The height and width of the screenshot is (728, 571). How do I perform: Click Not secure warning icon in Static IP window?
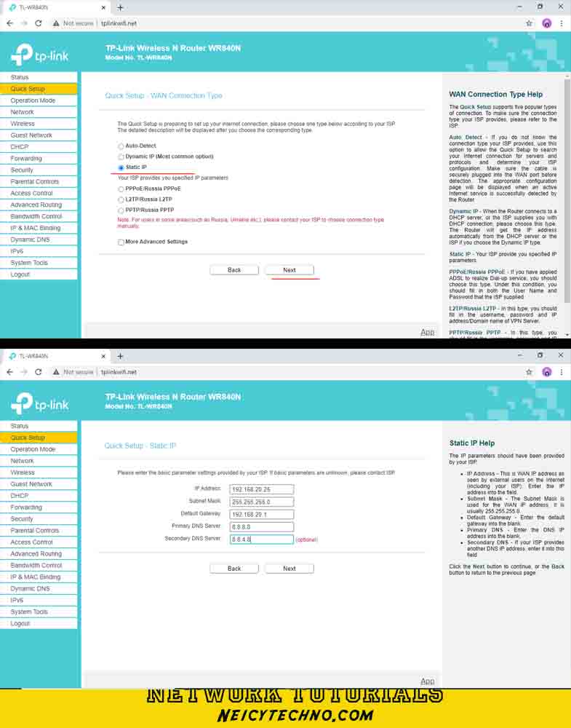point(56,372)
